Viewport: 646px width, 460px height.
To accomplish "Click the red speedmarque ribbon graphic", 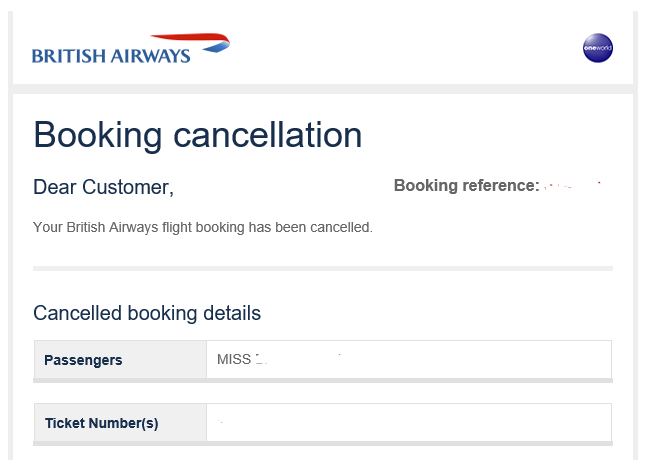I will (x=191, y=42).
